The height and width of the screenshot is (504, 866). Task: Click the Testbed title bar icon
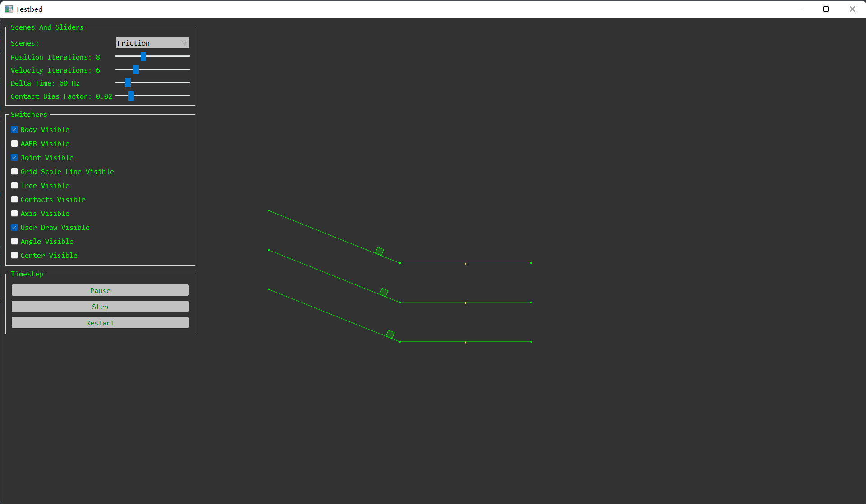9,9
